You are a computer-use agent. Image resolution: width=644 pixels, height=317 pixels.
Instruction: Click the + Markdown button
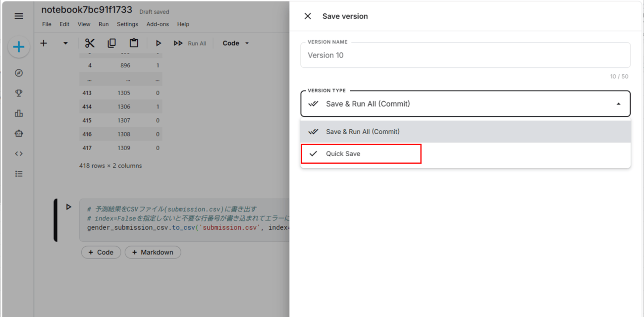(153, 252)
